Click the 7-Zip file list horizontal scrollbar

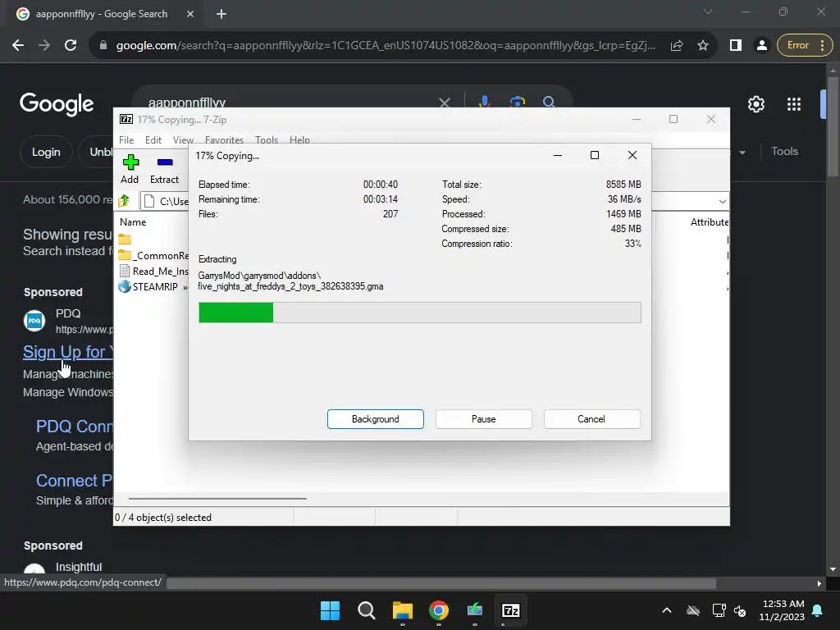click(x=217, y=498)
